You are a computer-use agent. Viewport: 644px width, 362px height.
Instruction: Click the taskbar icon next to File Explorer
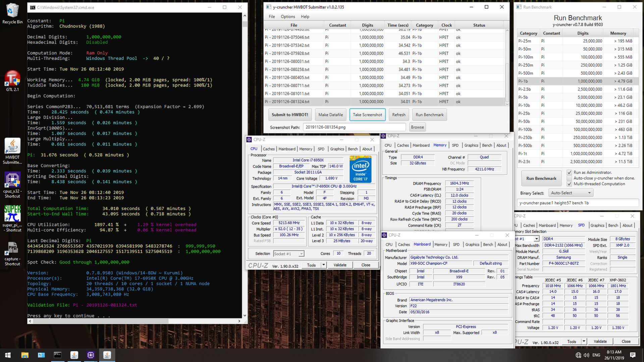(41, 355)
